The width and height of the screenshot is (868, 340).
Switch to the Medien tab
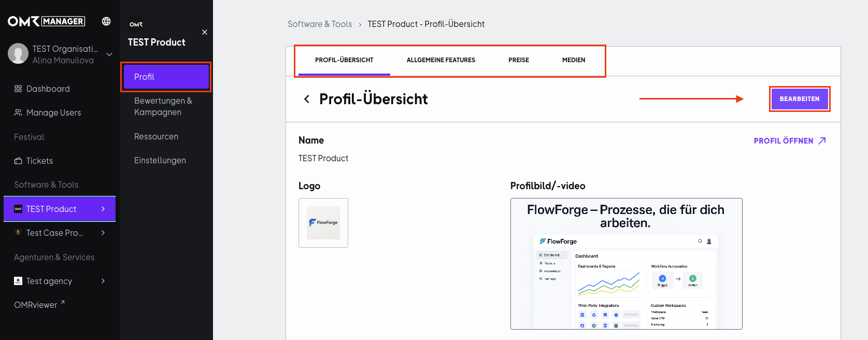point(574,60)
